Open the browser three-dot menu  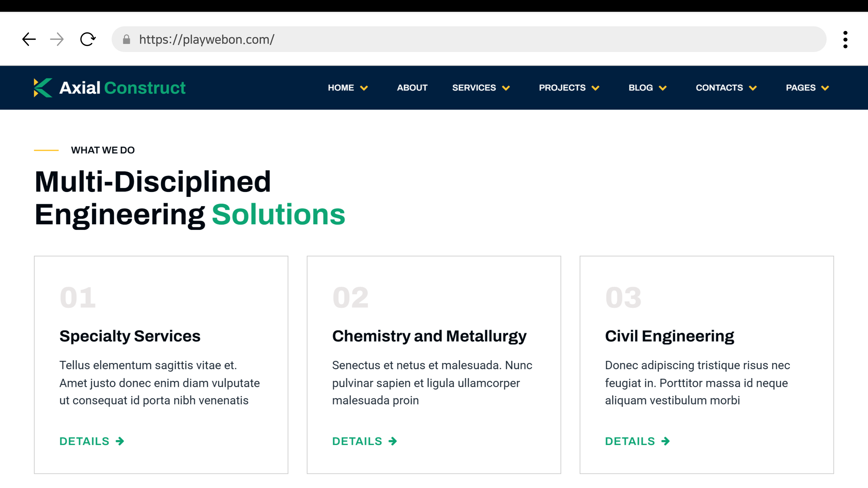(845, 39)
